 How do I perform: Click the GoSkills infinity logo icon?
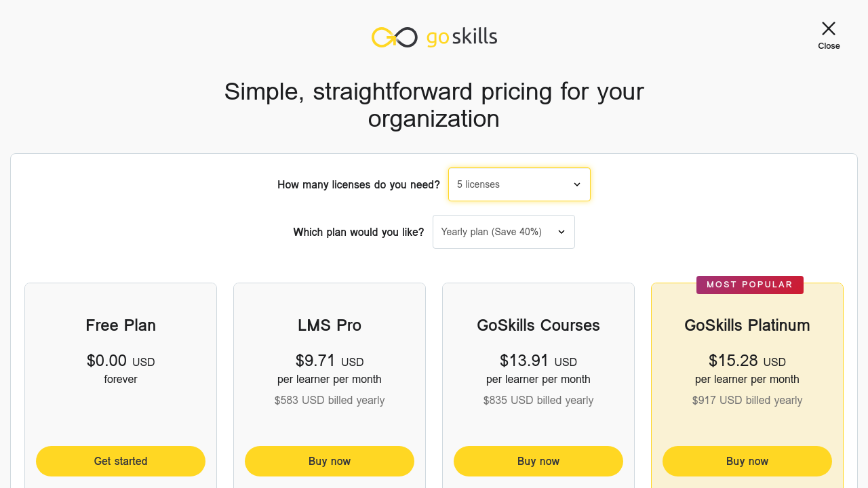point(394,37)
